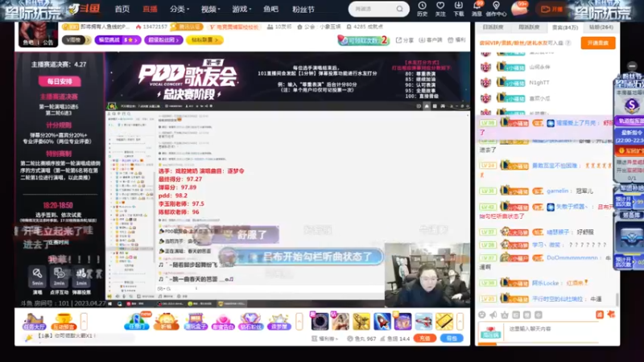Switch to the 周活跃度 tab
The image size is (644, 362).
[x=529, y=27]
